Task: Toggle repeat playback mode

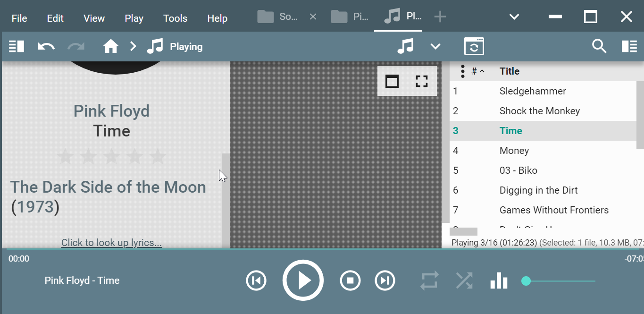Action: pyautogui.click(x=429, y=281)
